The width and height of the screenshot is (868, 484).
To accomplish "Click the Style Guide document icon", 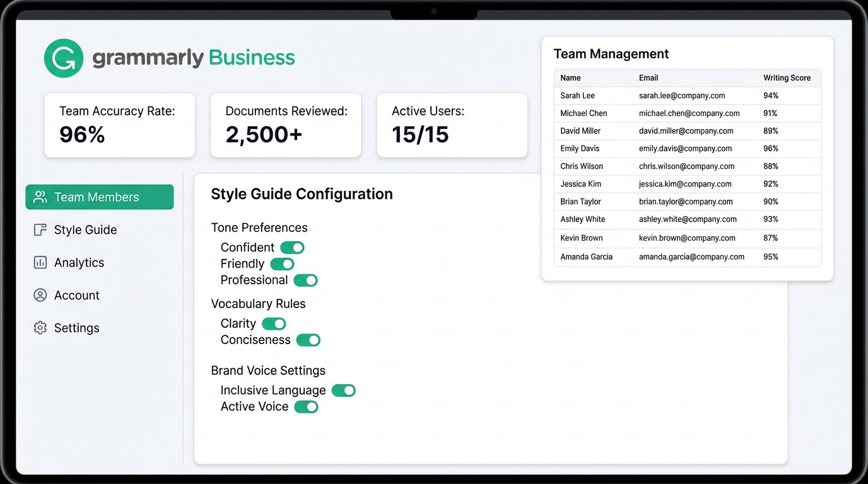I will [40, 229].
